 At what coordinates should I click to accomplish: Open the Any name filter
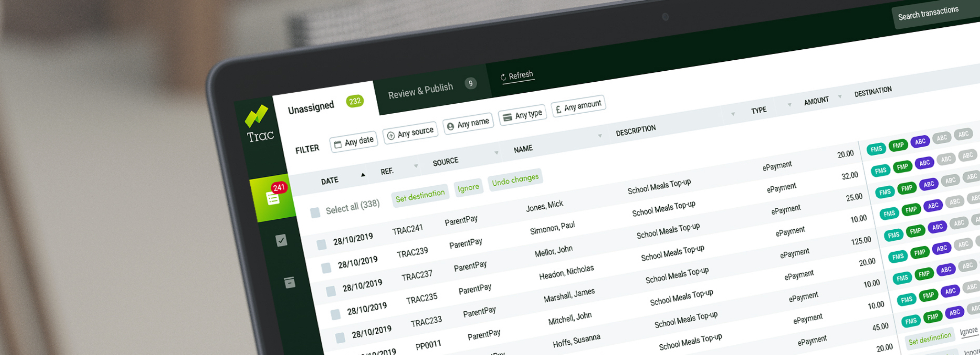468,123
